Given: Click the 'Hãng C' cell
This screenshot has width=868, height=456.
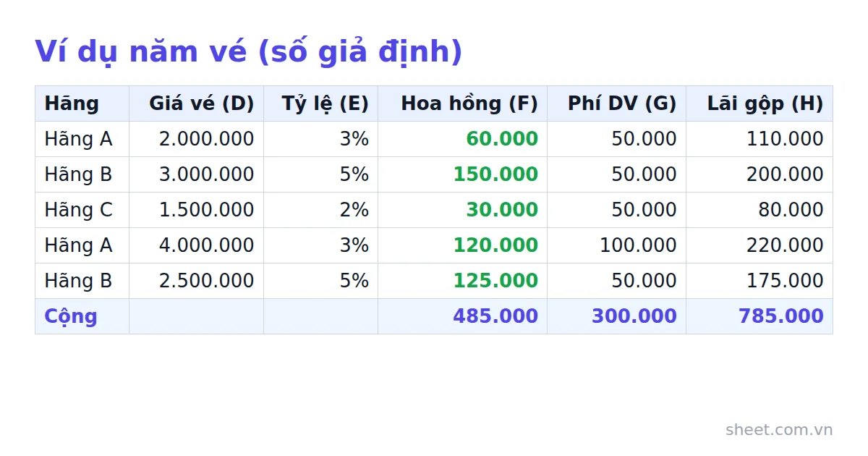Looking at the screenshot, I should pyautogui.click(x=82, y=210).
